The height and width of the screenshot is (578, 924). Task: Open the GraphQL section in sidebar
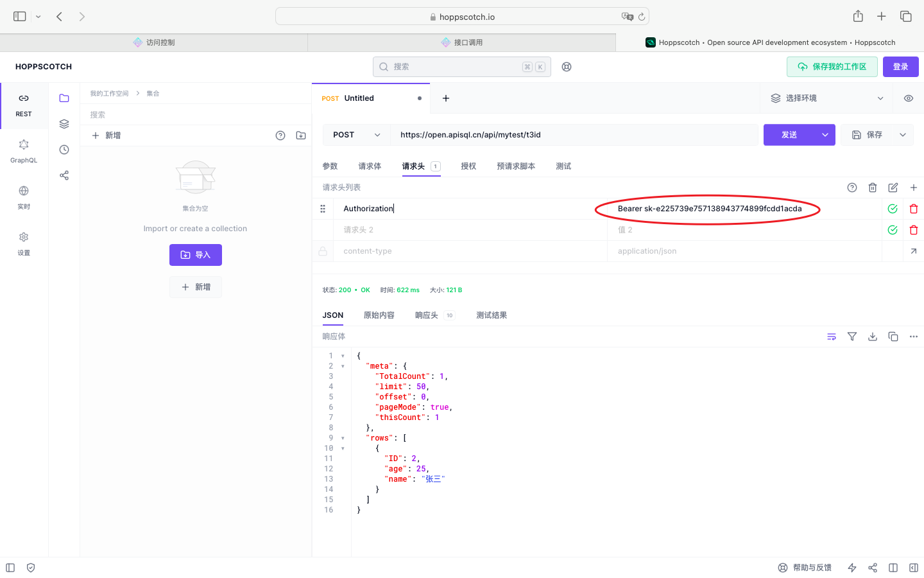click(24, 151)
